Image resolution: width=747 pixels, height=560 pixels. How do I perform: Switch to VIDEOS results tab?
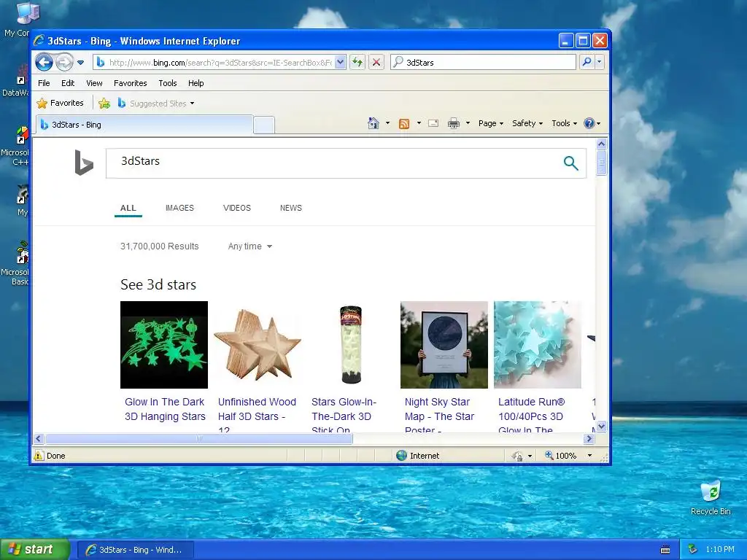click(237, 208)
